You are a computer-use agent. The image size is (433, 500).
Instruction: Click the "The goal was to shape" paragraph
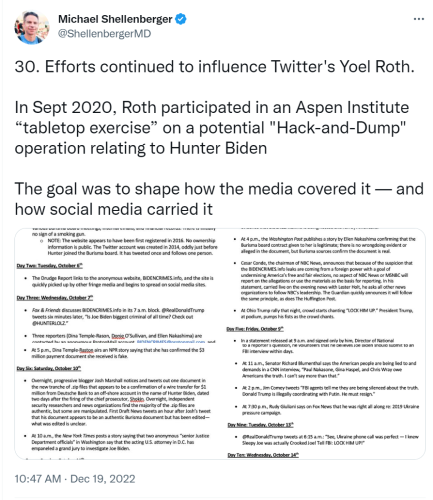point(219,199)
